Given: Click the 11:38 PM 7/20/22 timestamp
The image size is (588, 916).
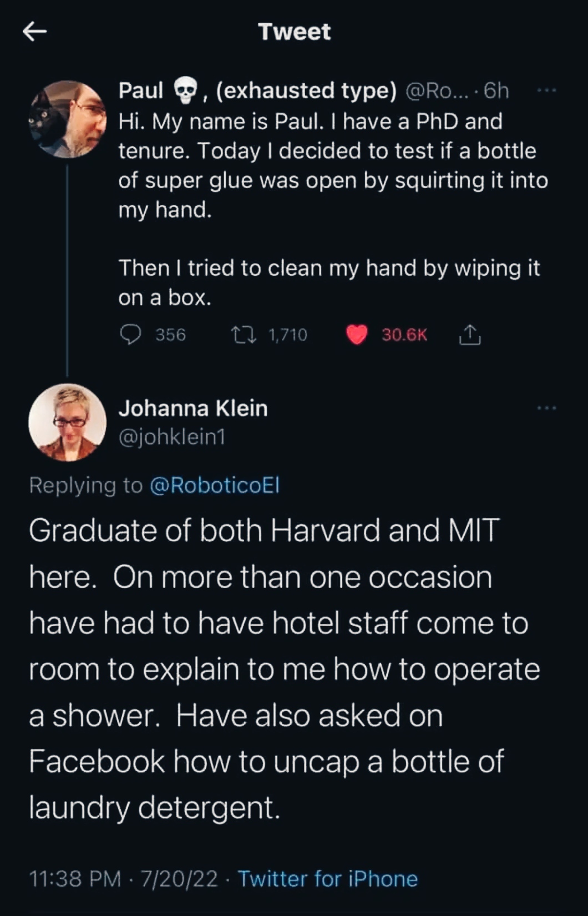Looking at the screenshot, I should tap(123, 879).
